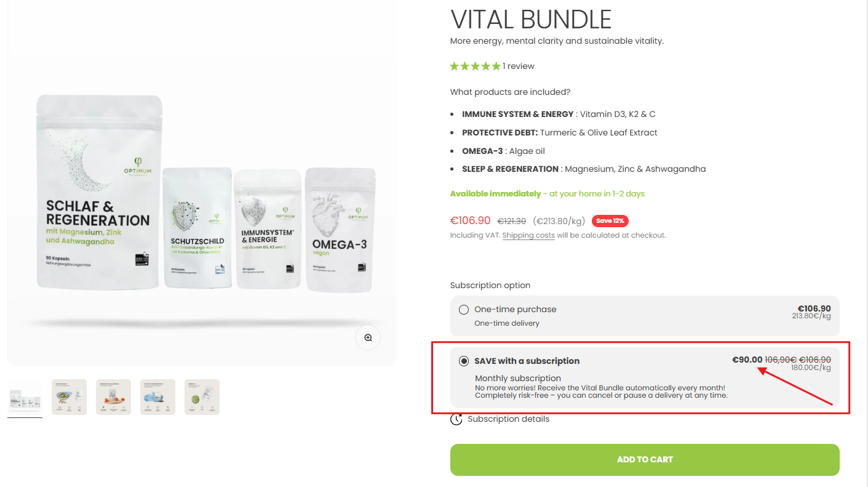Viewport: 868px width, 487px height.
Task: Open Subscription details
Action: [x=508, y=419]
